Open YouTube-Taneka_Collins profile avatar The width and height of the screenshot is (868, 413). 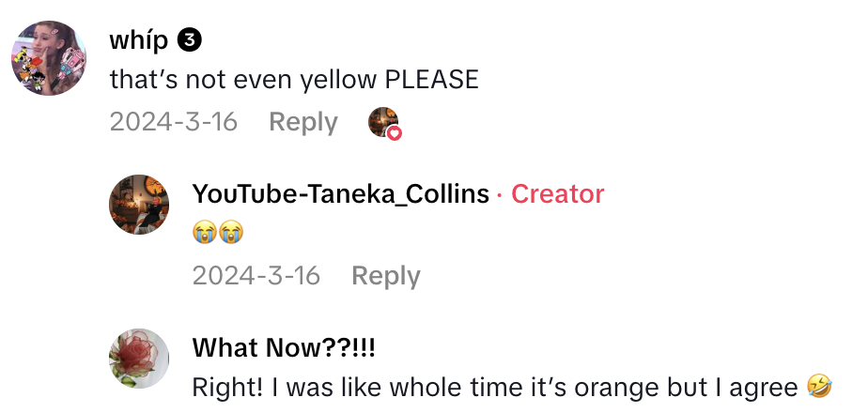pos(139,204)
